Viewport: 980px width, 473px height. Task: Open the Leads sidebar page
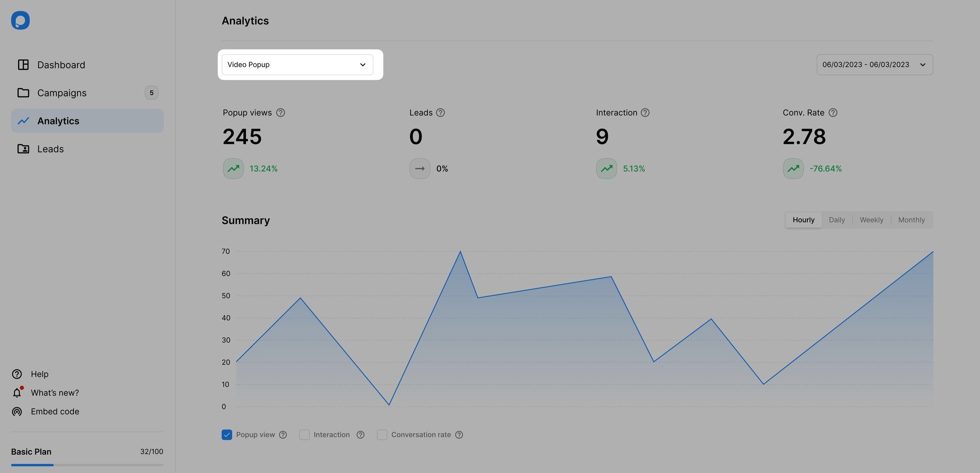(x=50, y=149)
